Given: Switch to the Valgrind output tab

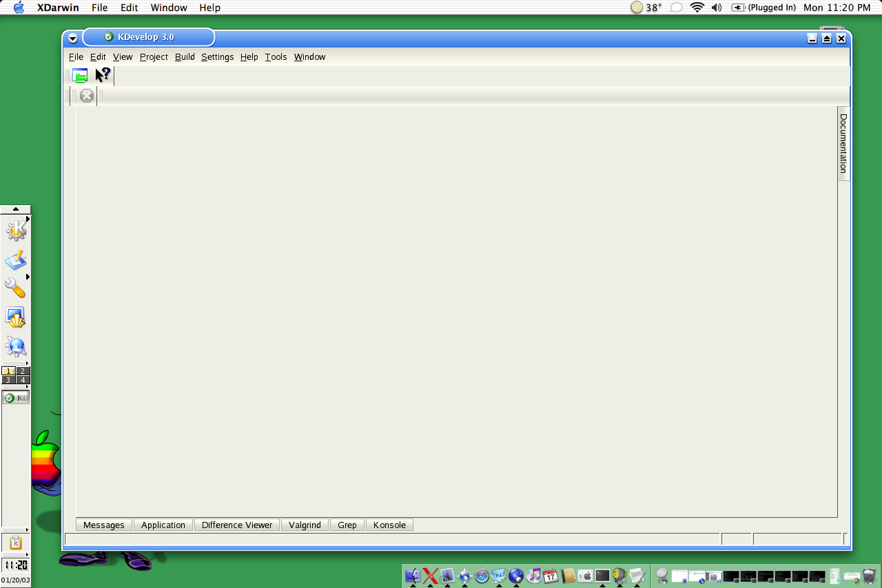Looking at the screenshot, I should coord(305,525).
